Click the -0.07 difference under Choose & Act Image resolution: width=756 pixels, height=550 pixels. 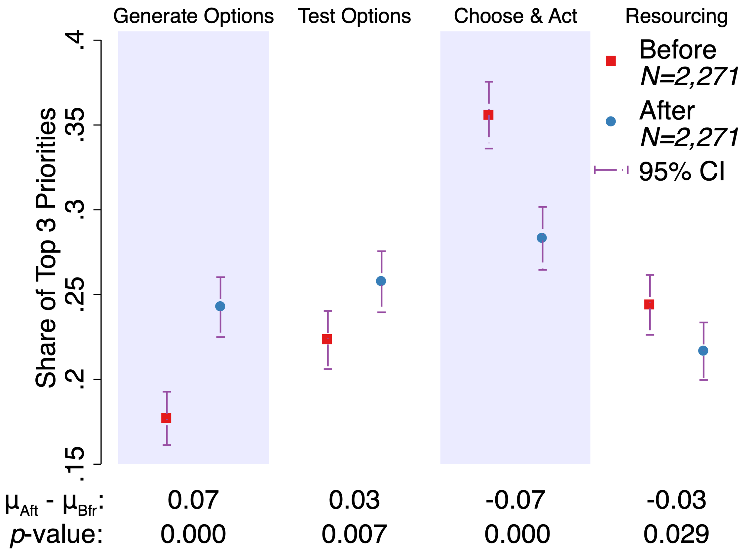click(515, 500)
